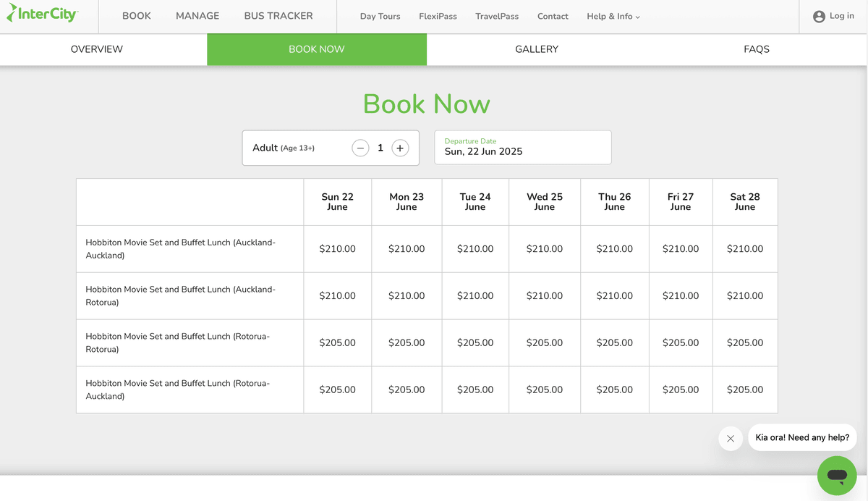Open the Departure Date picker
The height and width of the screenshot is (501, 868).
pyautogui.click(x=523, y=148)
